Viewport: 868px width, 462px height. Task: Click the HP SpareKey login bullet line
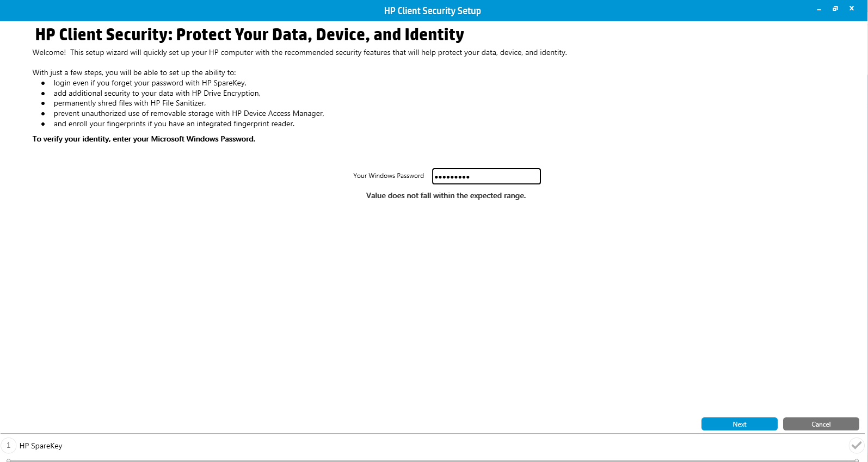point(150,83)
